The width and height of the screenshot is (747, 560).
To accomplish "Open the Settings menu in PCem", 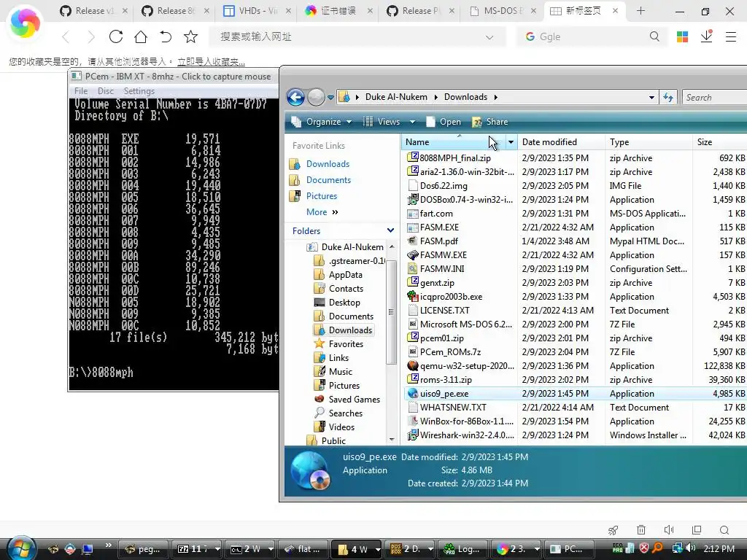I will (139, 91).
